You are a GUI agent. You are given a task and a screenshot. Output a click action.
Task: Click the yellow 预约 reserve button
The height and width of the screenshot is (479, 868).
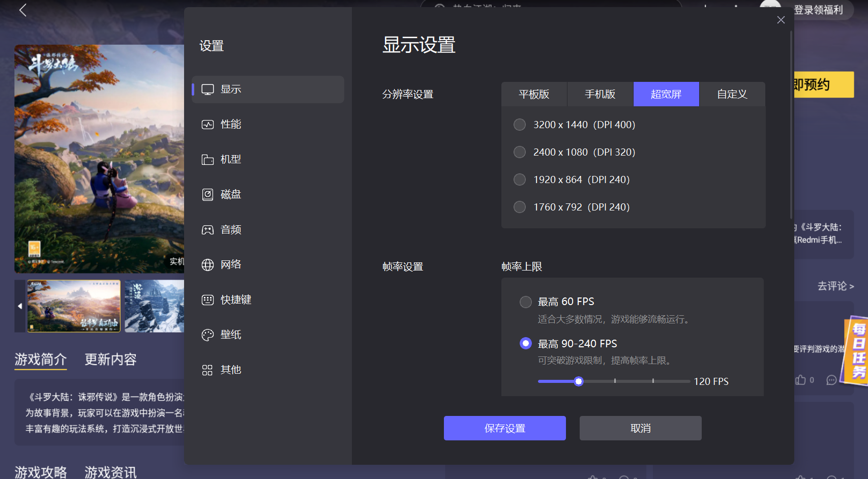pyautogui.click(x=824, y=84)
